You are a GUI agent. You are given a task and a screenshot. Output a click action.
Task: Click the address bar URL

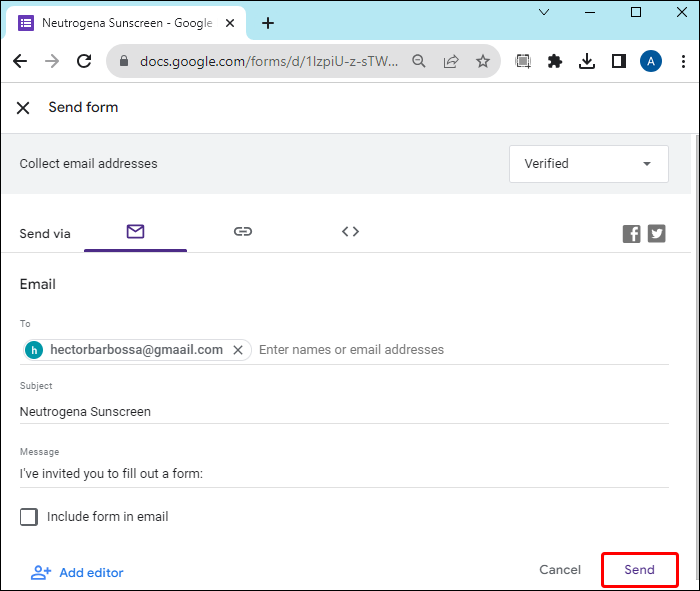click(x=269, y=61)
